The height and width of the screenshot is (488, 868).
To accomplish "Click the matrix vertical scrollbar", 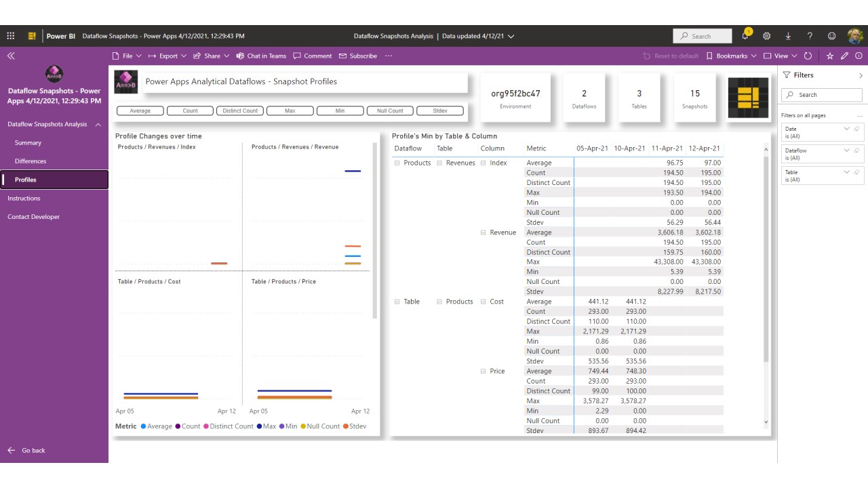I will click(x=767, y=258).
